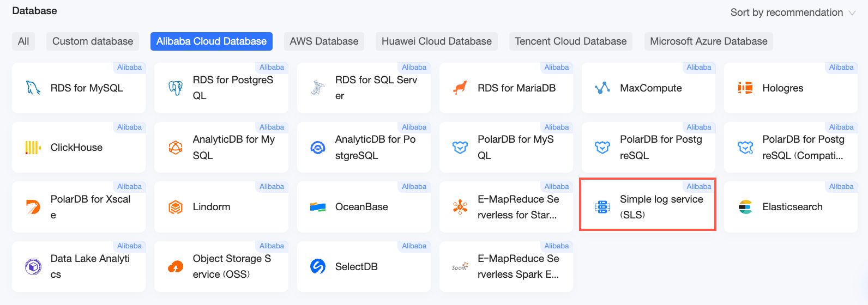
Task: Click the Alibaba badge on SelectDB card
Action: 414,246
